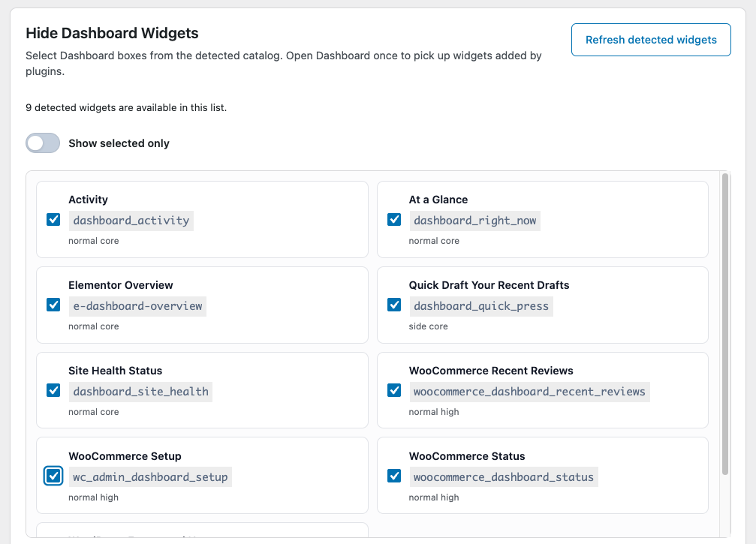Click the widget list vertical scrollbar

click(724, 324)
